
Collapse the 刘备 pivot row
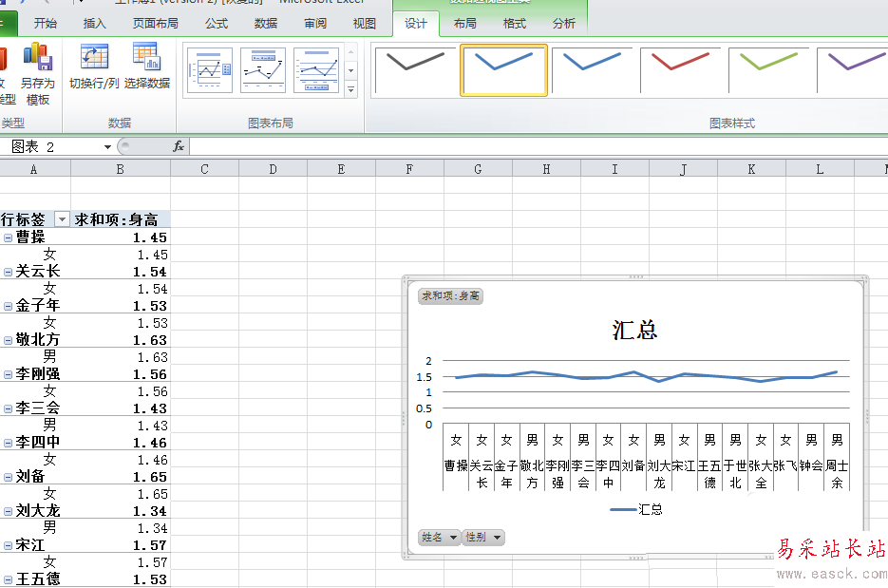pos(8,477)
